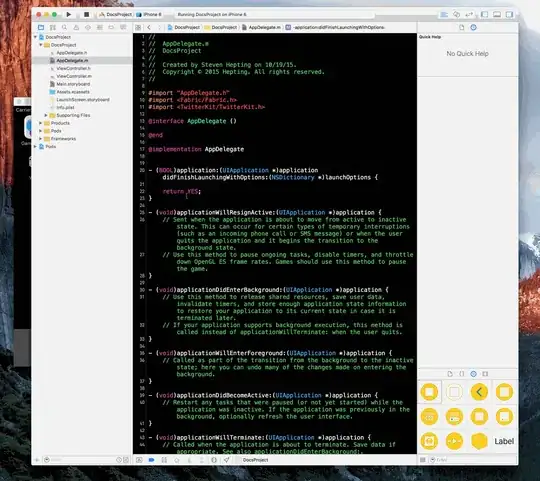The image size is (540, 481).
Task: Expand the Pods folder group
Action: coord(41,131)
